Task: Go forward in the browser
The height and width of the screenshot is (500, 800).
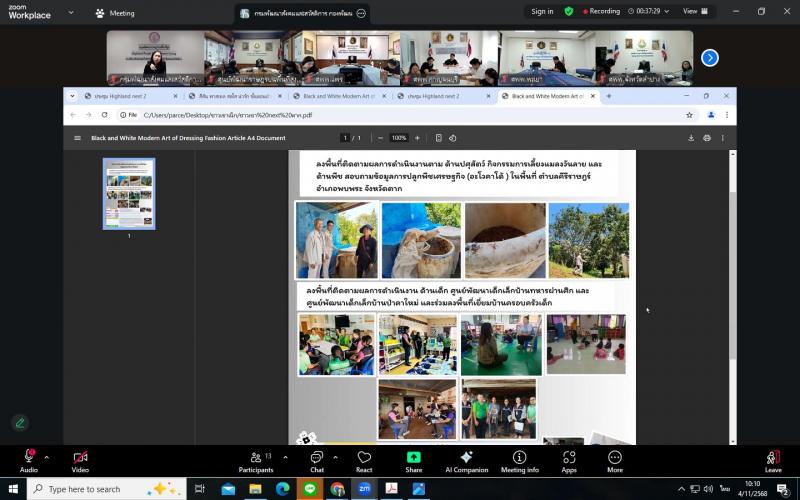Action: pyautogui.click(x=89, y=115)
